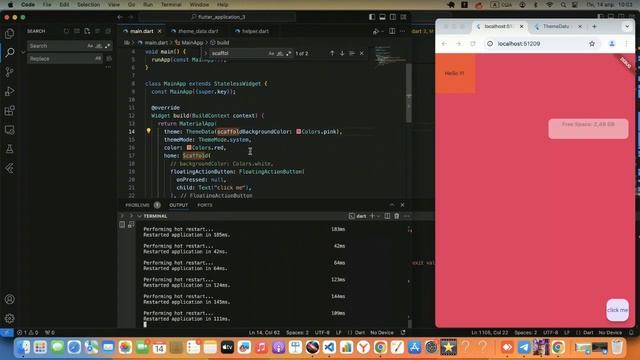Add a new terminal with plus icon
The height and width of the screenshot is (360, 640).
pyautogui.click(x=372, y=216)
